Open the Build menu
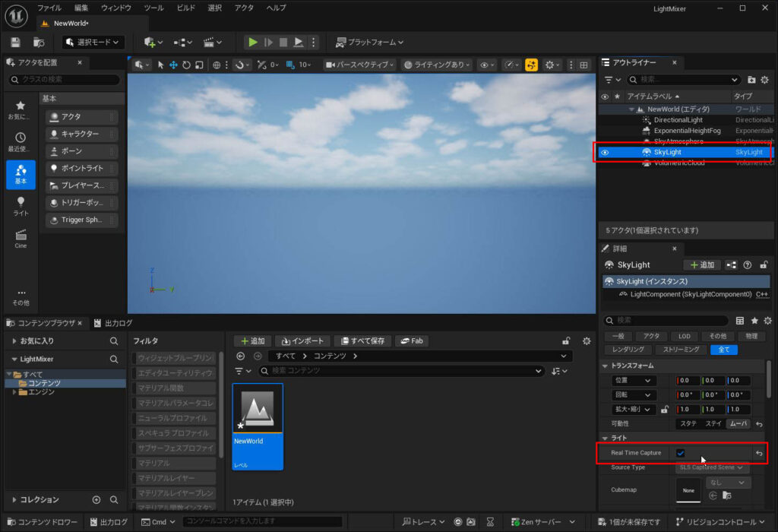Viewport: 778px width, 532px height. pos(185,8)
